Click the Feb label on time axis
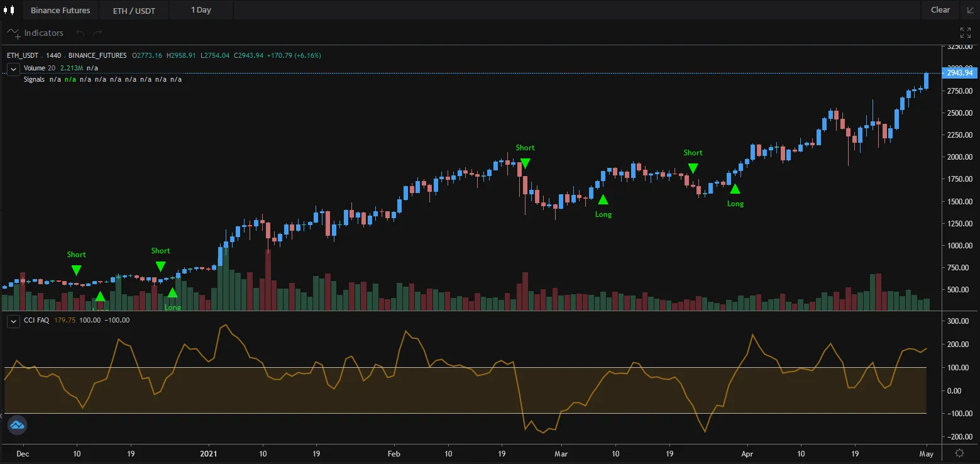The width and height of the screenshot is (980, 464). click(394, 453)
